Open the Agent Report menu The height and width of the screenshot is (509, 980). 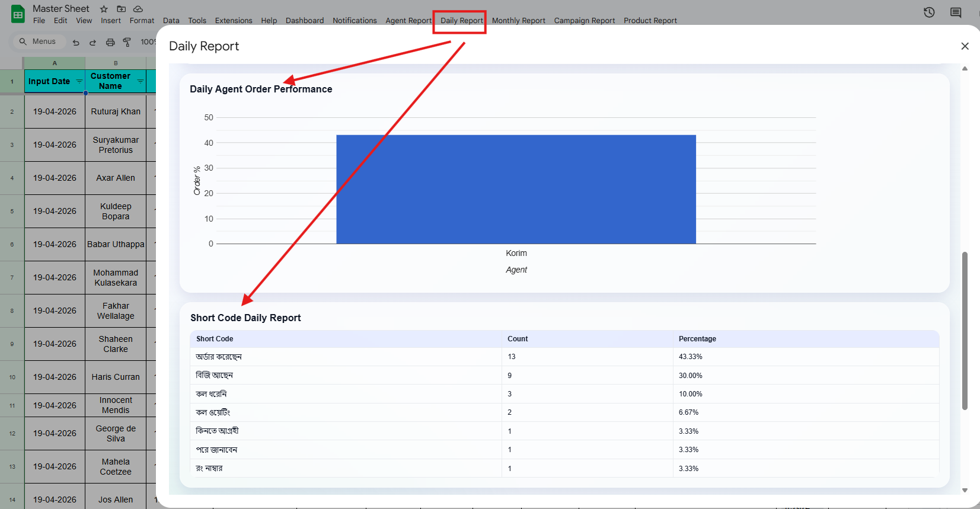[x=408, y=21]
